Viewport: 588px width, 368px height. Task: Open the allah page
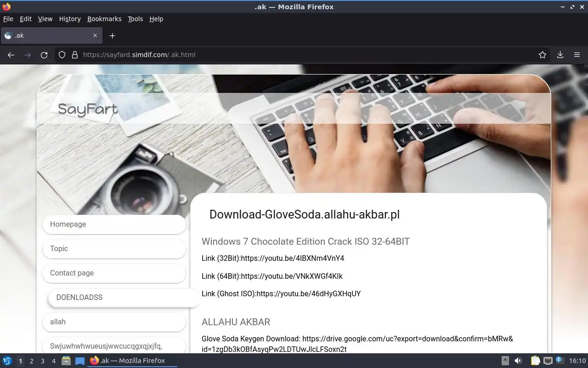[x=114, y=322]
